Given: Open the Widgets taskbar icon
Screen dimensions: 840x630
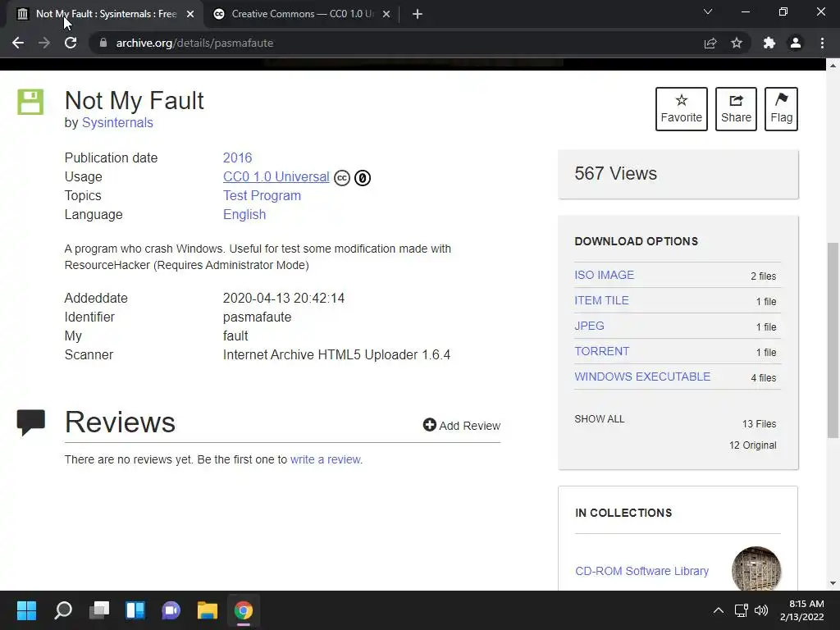Looking at the screenshot, I should tap(135, 610).
